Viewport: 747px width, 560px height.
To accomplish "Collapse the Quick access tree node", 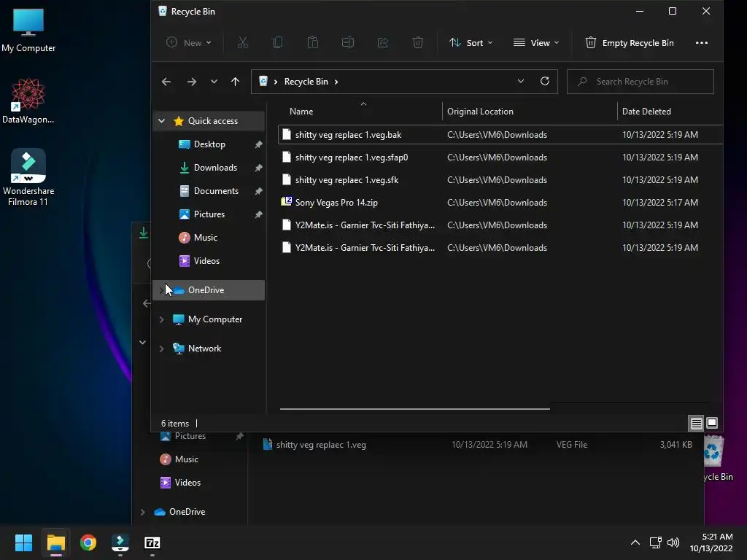I will pyautogui.click(x=161, y=121).
